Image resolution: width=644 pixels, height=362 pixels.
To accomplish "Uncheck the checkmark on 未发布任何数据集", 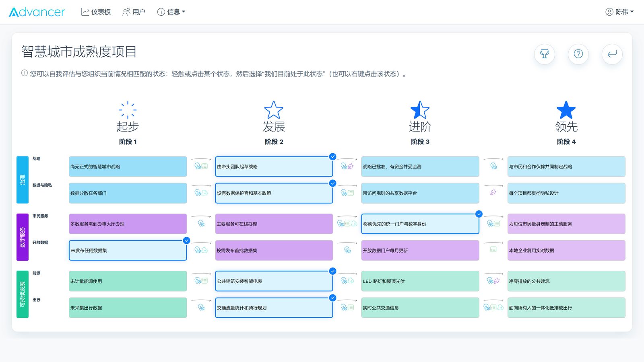I will pos(186,241).
